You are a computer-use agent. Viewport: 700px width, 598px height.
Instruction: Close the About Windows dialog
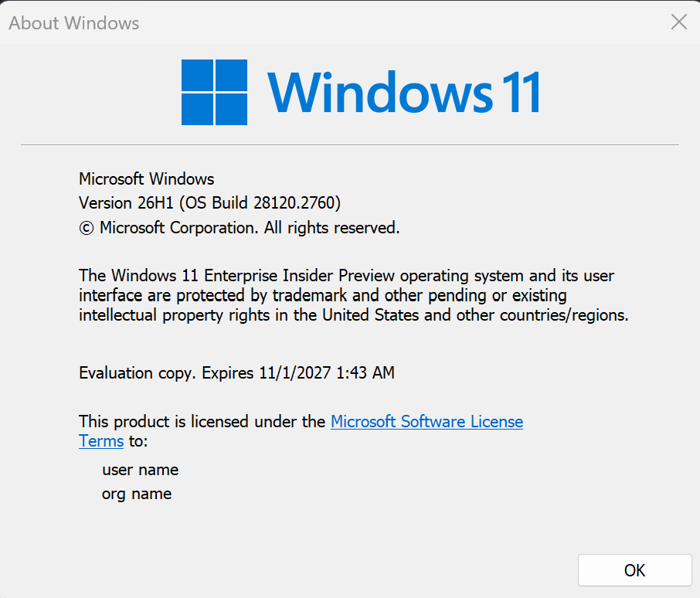pyautogui.click(x=678, y=22)
